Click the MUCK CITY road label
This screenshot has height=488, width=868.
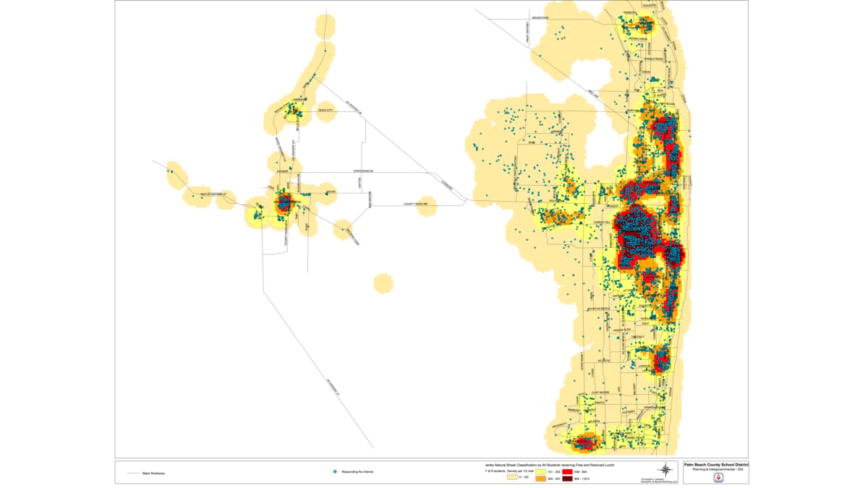tap(325, 110)
